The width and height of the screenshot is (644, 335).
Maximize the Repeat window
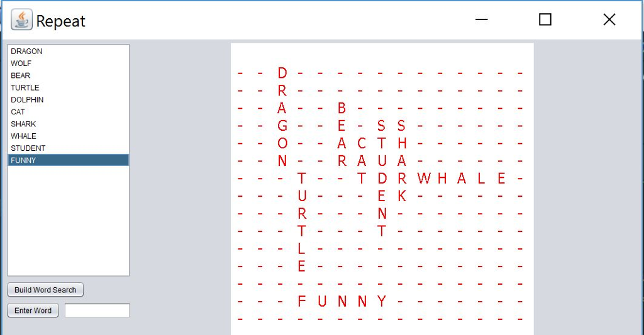pos(545,19)
